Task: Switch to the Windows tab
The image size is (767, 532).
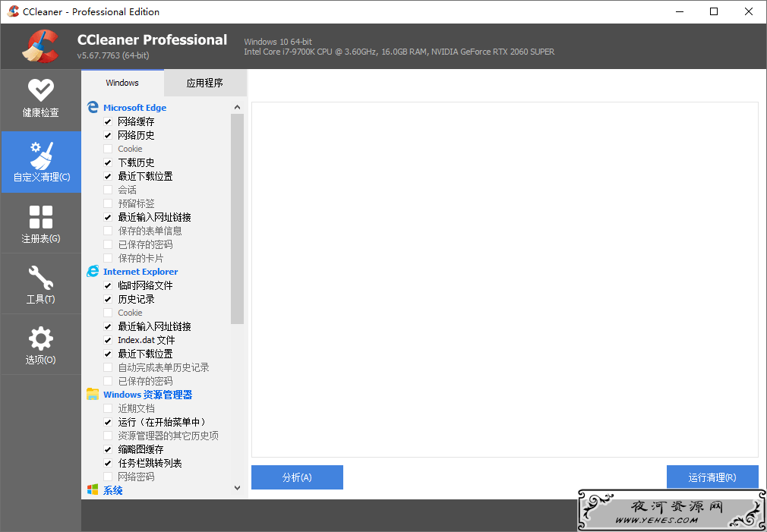Action: tap(122, 83)
